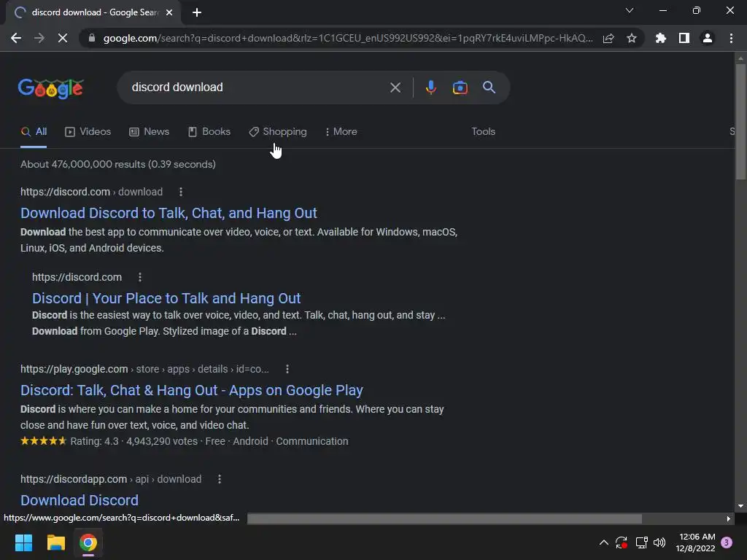Switch to the News tab
The height and width of the screenshot is (560, 747).
click(149, 132)
